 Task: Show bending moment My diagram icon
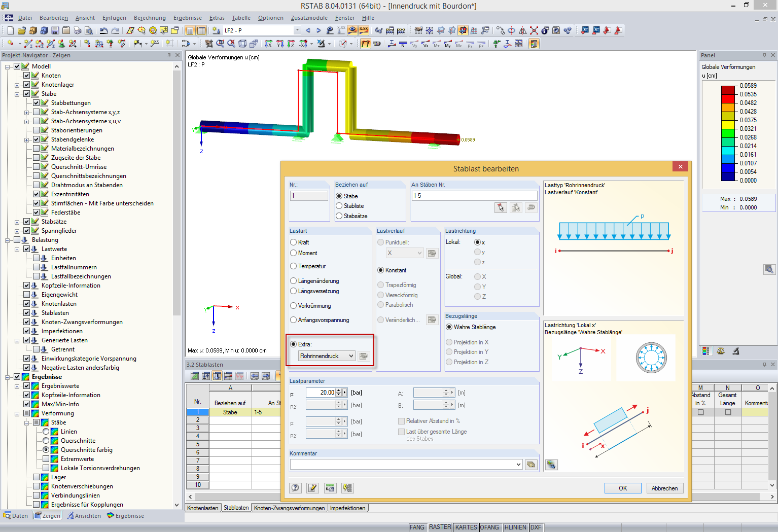pos(448,44)
